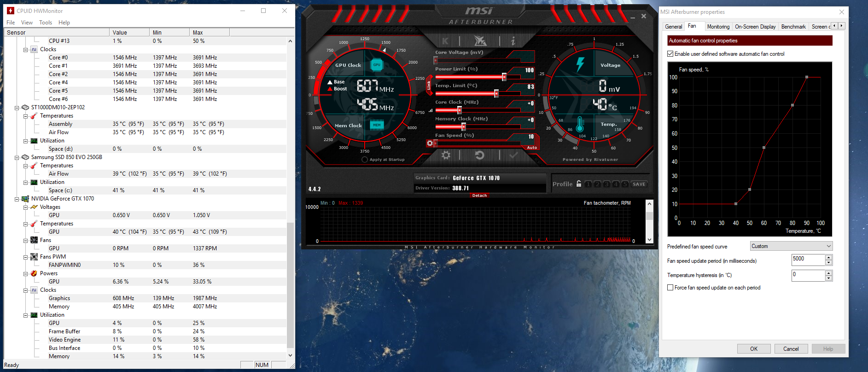Image resolution: width=868 pixels, height=372 pixels.
Task: Click the CPUID HWMonitor title bar icon
Action: coord(11,11)
